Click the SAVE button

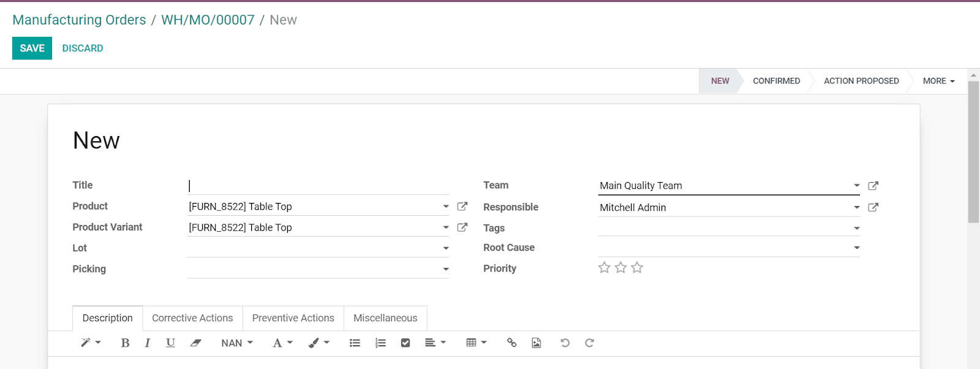pos(32,48)
